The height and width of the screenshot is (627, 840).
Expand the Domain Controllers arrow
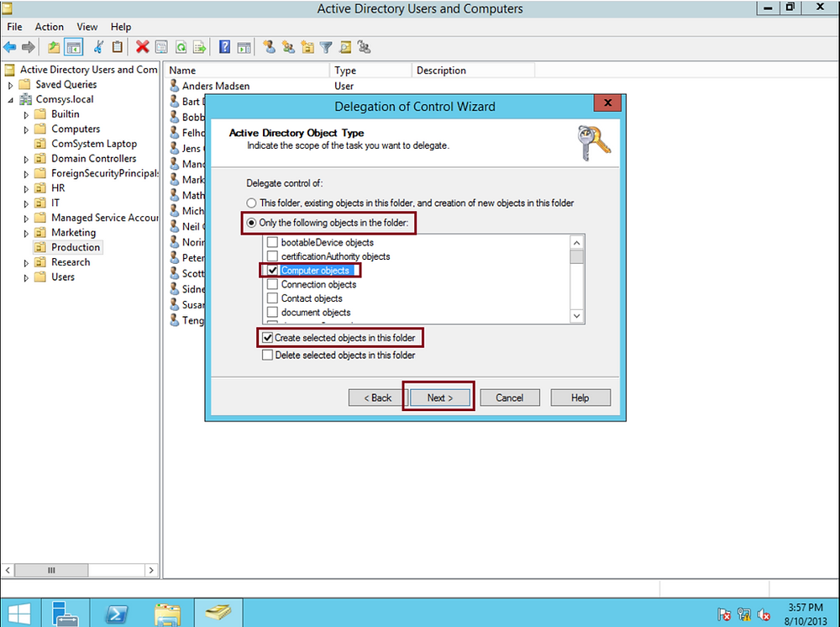pos(26,159)
